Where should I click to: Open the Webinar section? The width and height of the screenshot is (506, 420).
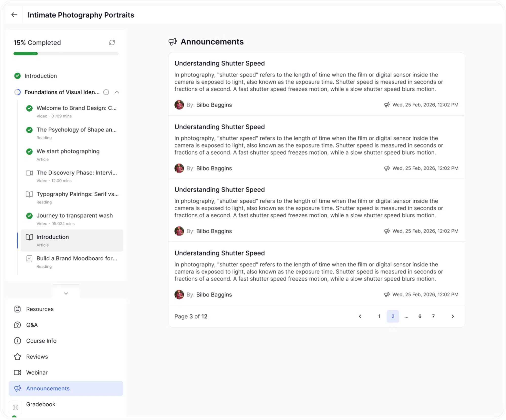click(37, 373)
